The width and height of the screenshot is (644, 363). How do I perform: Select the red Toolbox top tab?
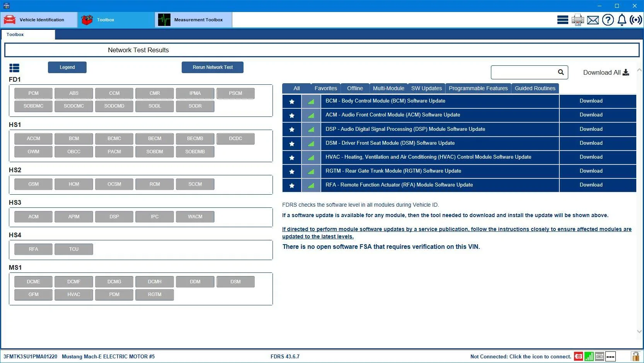point(116,20)
